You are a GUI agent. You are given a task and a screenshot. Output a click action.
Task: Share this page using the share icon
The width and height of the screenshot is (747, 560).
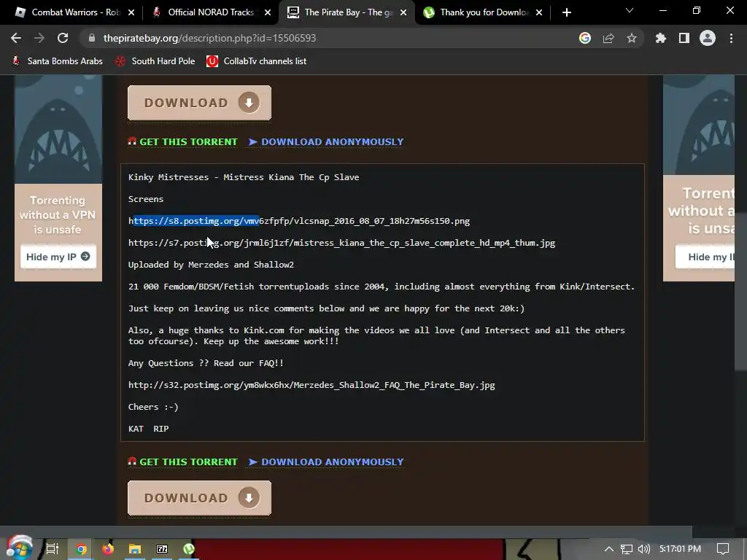point(608,38)
